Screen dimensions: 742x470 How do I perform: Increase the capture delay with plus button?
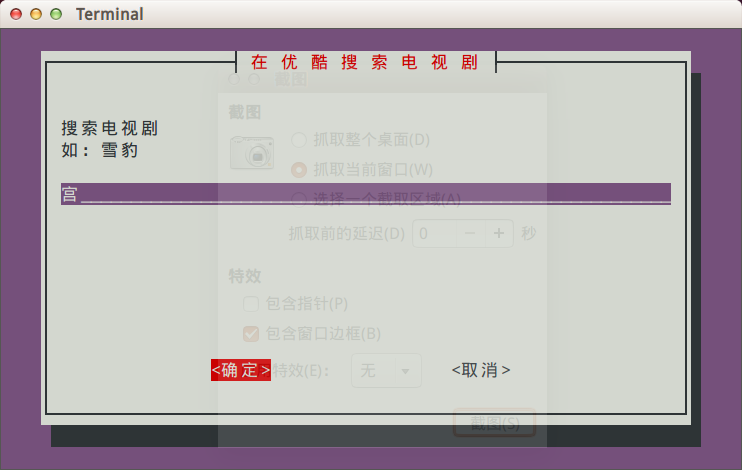(499, 233)
